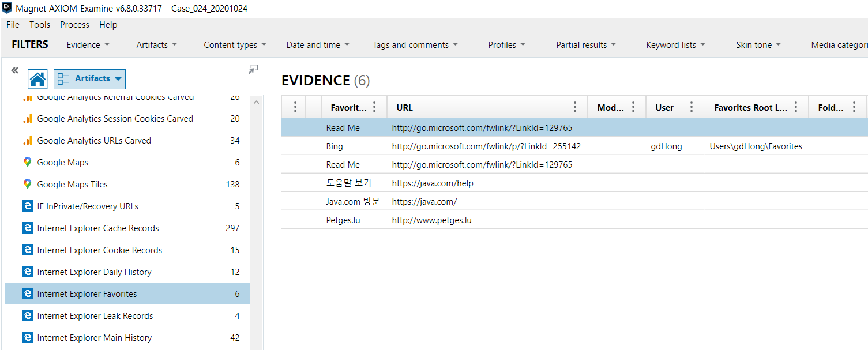
Task: Click the artifact list scrollbar up arrow
Action: [x=257, y=102]
